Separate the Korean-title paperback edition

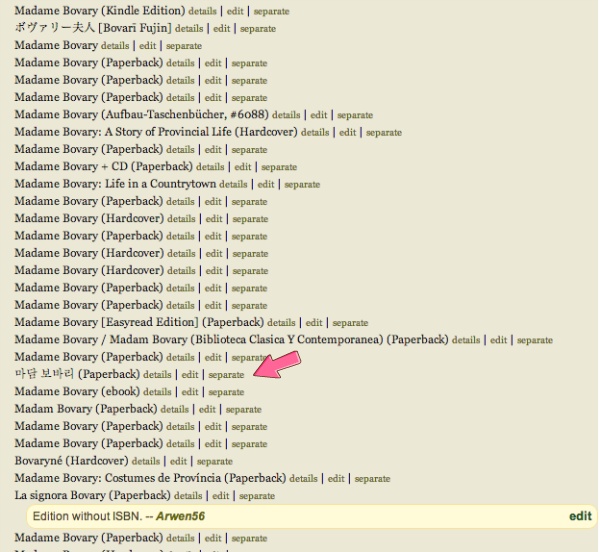pyautogui.click(x=226, y=375)
